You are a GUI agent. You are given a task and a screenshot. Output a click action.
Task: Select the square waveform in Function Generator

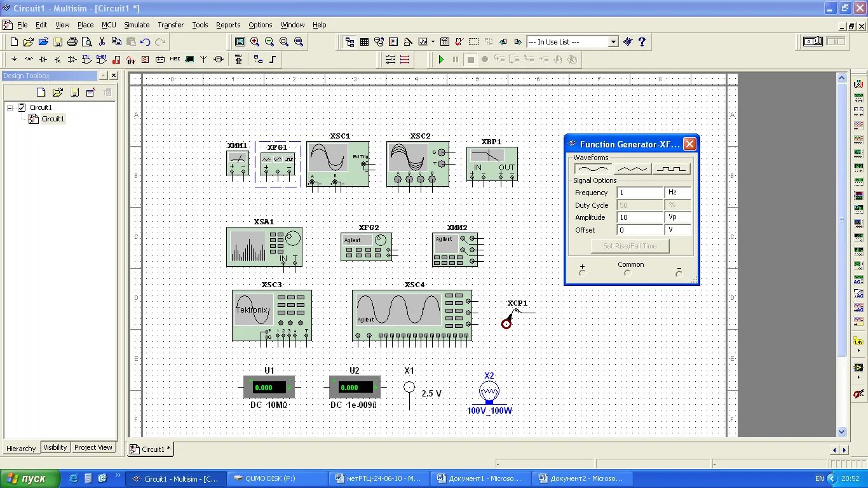[x=672, y=168]
